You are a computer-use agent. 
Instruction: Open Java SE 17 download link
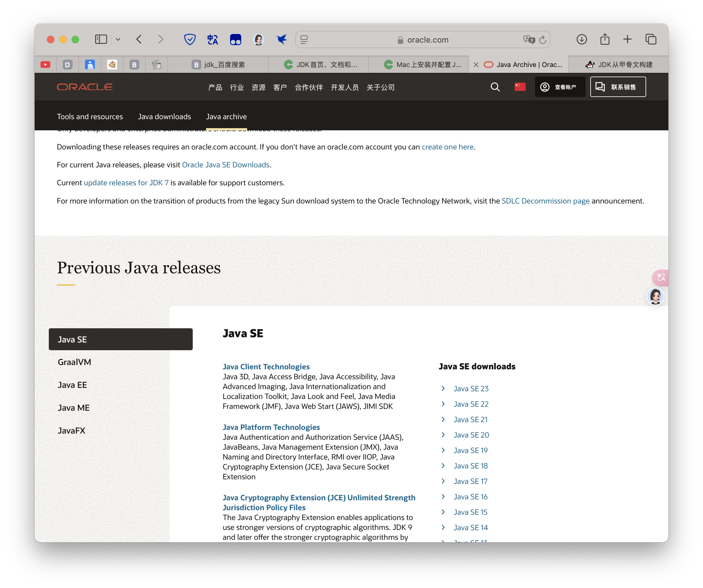pyautogui.click(x=470, y=481)
